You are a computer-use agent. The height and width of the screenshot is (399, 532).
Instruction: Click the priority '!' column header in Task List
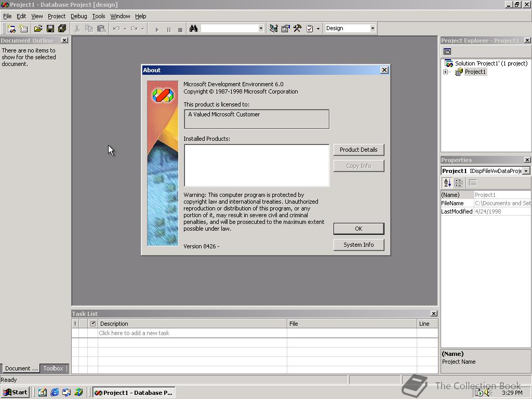pyautogui.click(x=75, y=324)
